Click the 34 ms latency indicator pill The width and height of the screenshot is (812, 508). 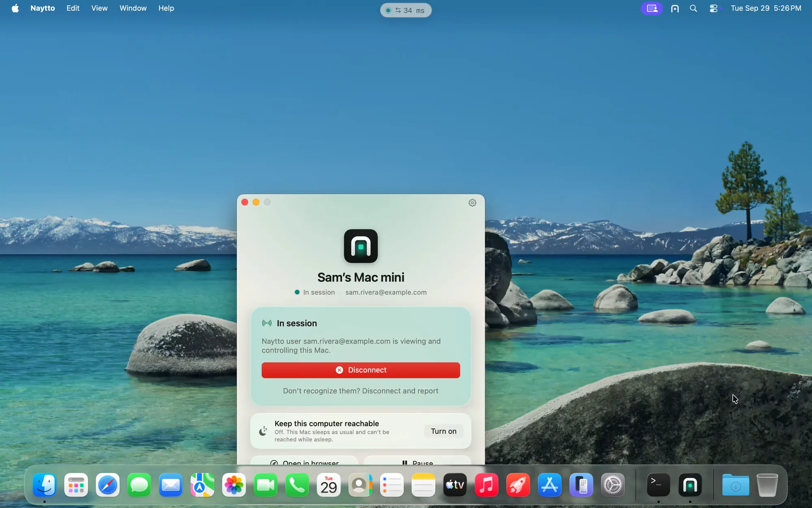406,10
